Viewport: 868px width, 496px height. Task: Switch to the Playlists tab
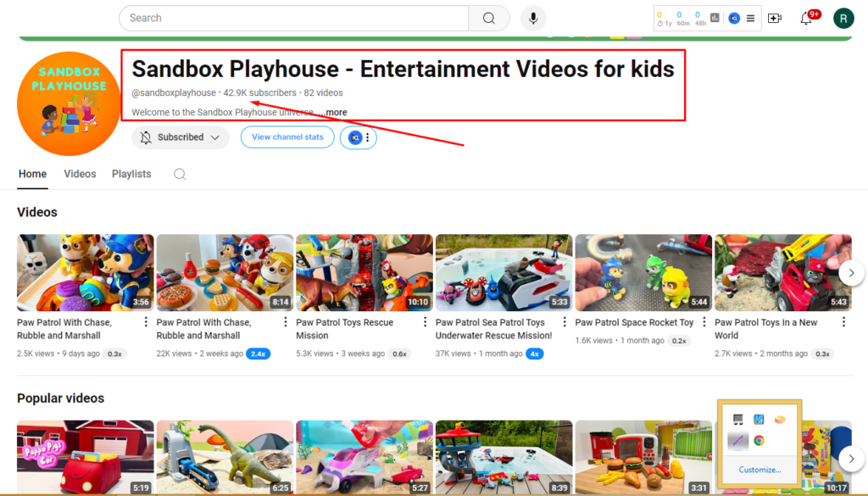131,174
